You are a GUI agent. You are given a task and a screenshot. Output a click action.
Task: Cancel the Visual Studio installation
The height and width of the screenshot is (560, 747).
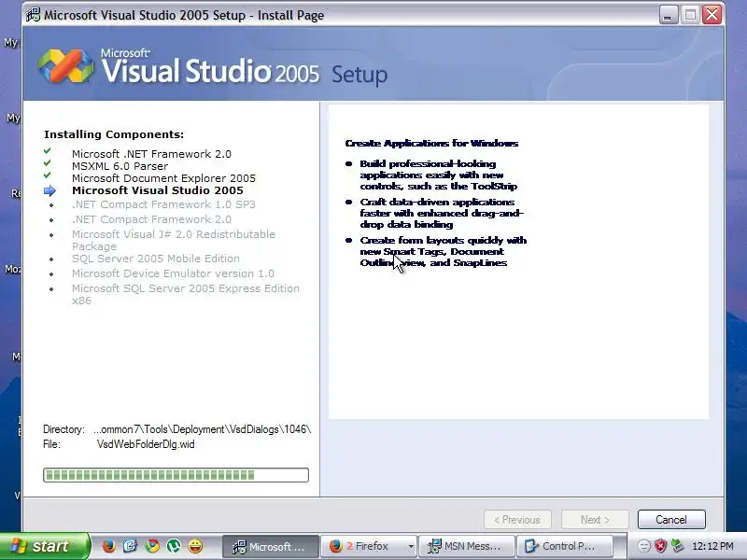(x=671, y=520)
